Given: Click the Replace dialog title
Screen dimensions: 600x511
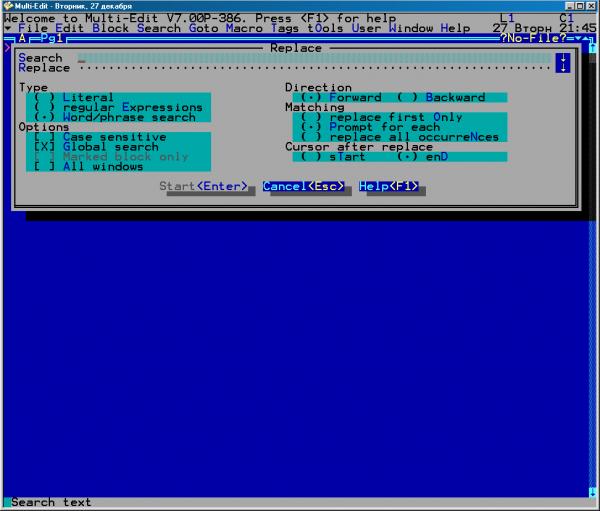Looking at the screenshot, I should click(296, 48).
